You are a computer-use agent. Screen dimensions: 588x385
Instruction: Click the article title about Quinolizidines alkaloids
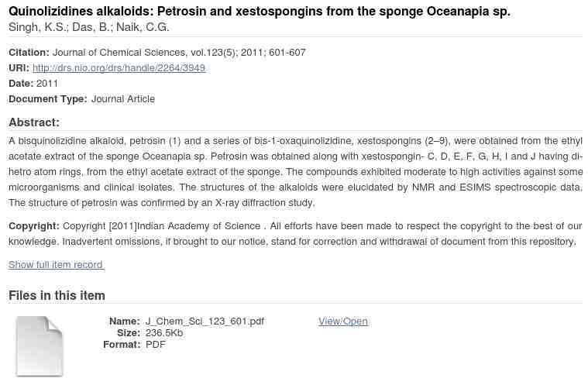(x=259, y=12)
